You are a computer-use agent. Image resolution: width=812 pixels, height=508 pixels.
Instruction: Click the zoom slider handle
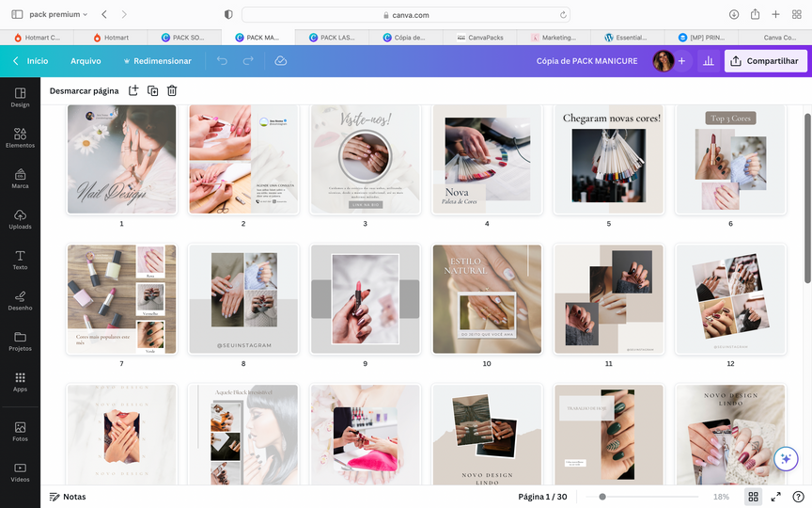(x=601, y=497)
